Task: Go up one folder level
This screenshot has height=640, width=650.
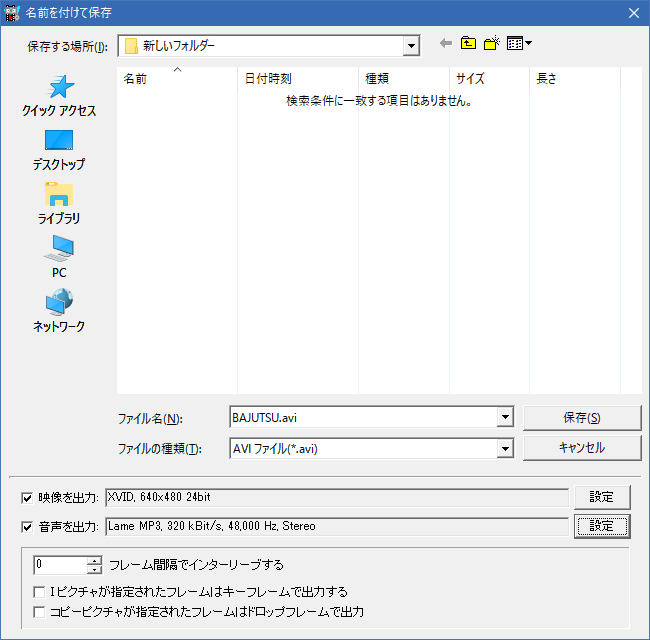Action: pyautogui.click(x=468, y=44)
